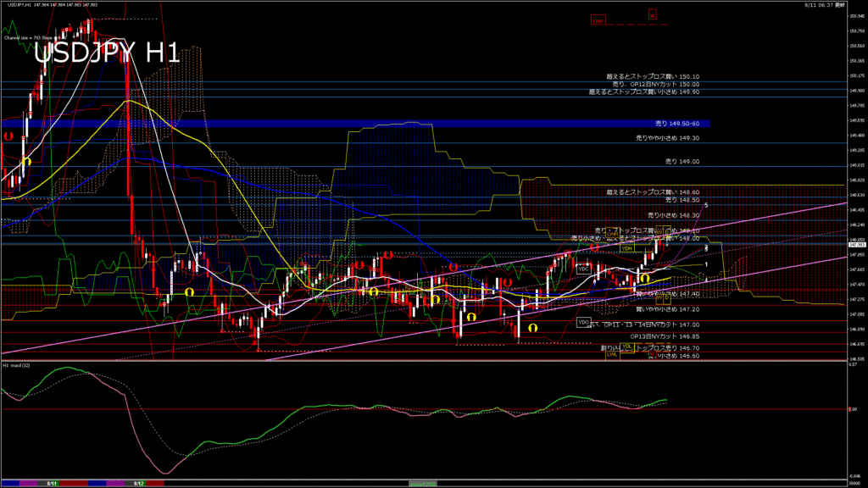Viewport: 868px width, 488px height.
Task: Click the USDJPY H1 chart title
Action: coord(107,53)
